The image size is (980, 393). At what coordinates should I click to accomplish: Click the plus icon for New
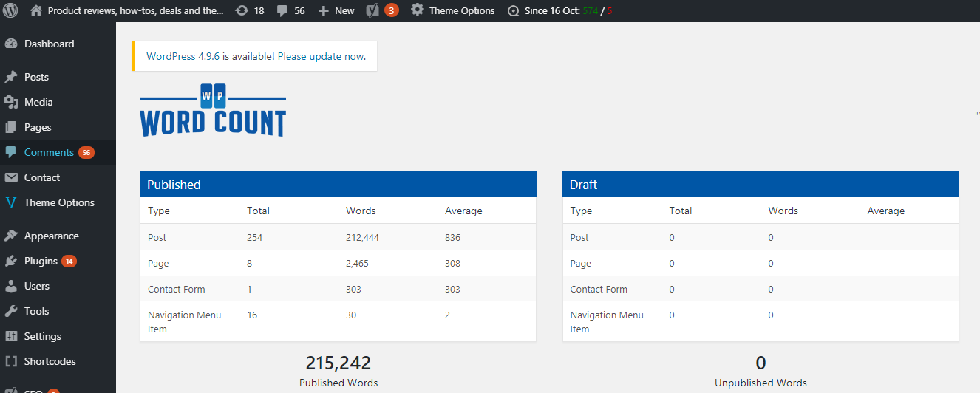[x=324, y=10]
